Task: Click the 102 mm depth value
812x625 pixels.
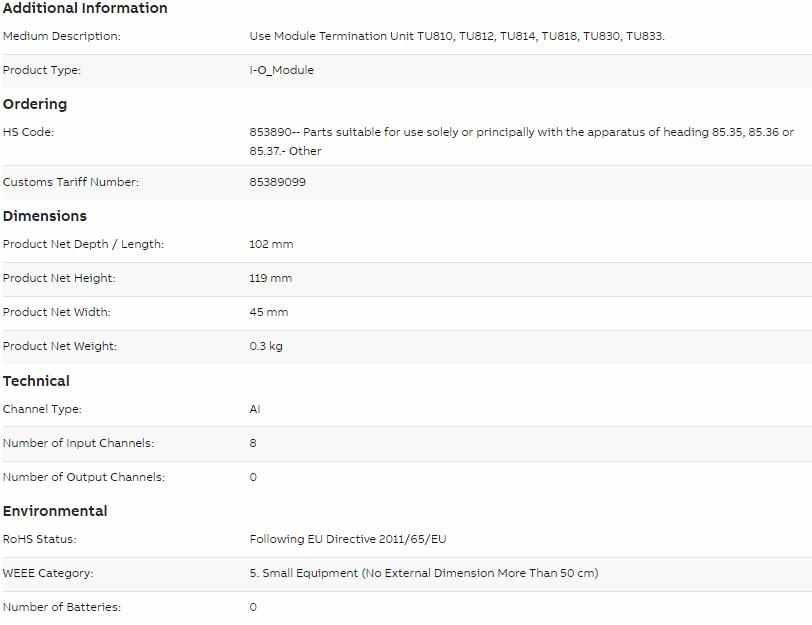Action: tap(271, 244)
